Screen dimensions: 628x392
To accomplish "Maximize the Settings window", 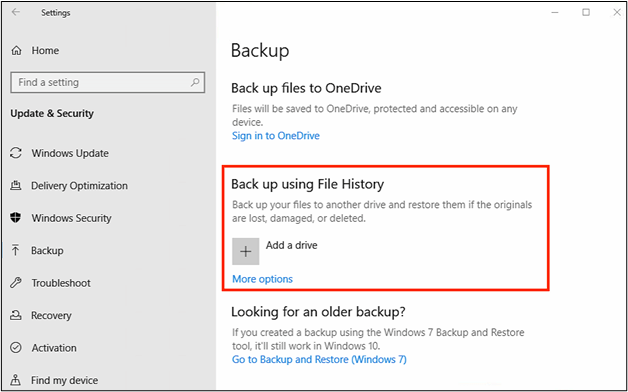I will [586, 12].
